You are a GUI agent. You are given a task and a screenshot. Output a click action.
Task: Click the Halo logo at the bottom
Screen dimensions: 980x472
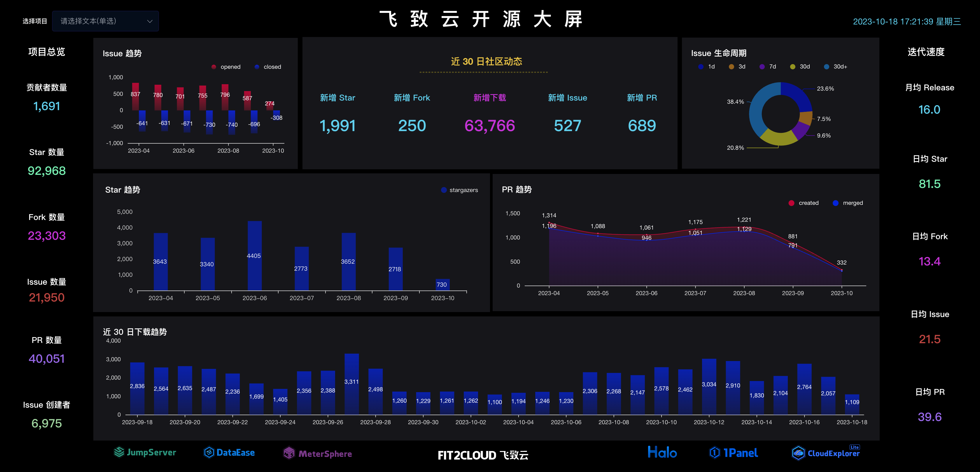pos(662,452)
